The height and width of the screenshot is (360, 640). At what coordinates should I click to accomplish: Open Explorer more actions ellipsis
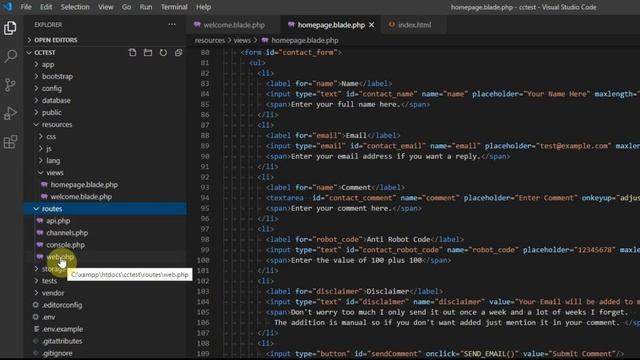(x=172, y=24)
